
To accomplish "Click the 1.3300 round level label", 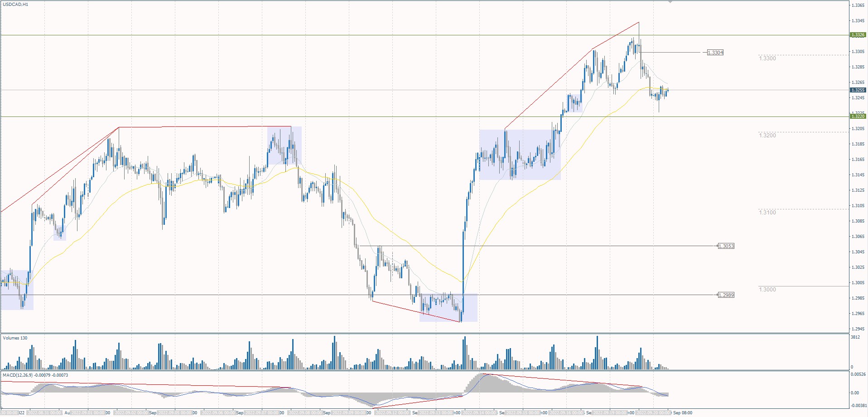I will click(x=767, y=58).
